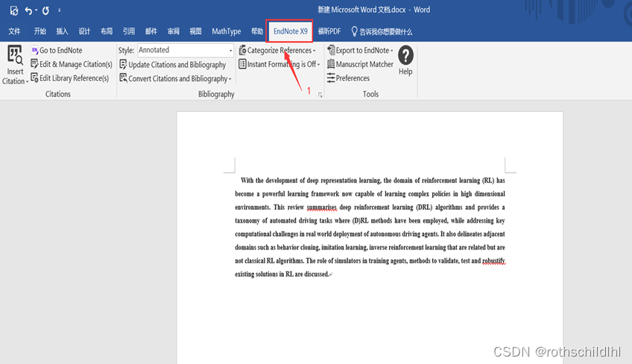632x364 pixels.
Task: Update Citations and Bibliography
Action: pos(172,65)
